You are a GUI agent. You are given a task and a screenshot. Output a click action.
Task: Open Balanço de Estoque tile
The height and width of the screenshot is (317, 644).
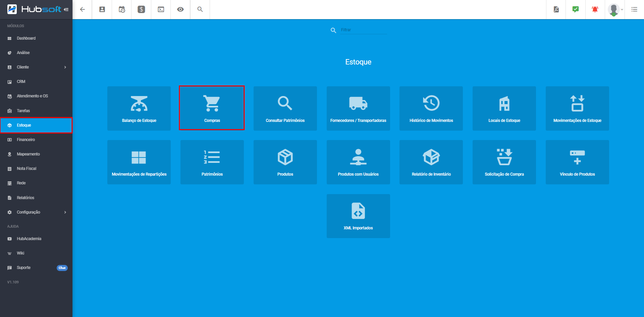(139, 108)
